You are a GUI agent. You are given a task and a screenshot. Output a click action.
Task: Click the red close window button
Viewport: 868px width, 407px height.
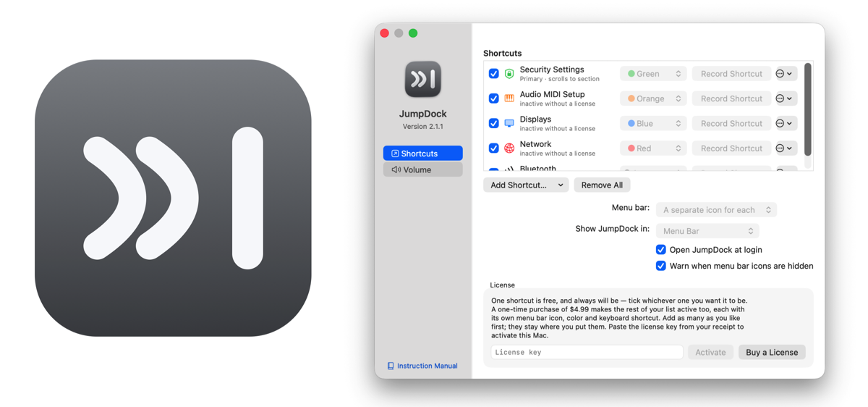point(385,33)
